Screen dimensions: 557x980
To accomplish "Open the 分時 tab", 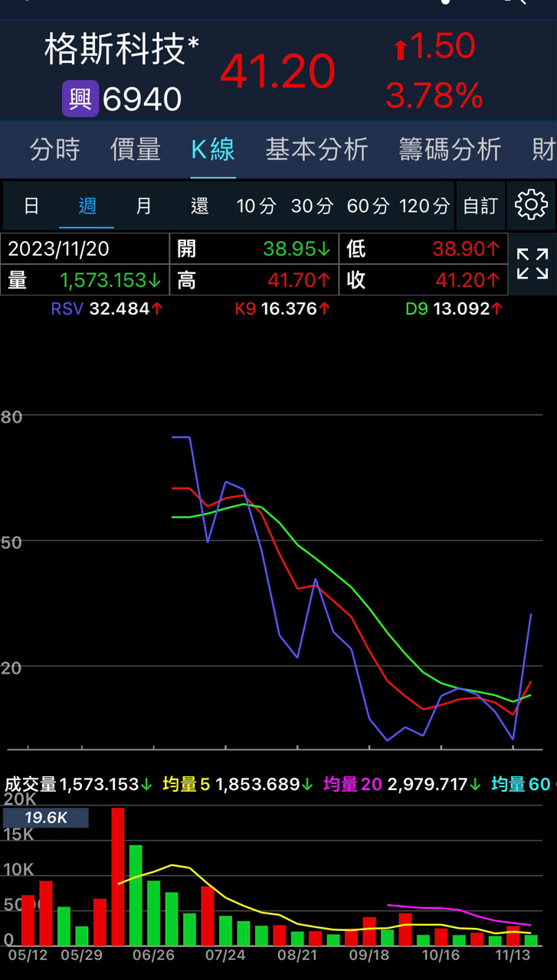I will [x=54, y=149].
